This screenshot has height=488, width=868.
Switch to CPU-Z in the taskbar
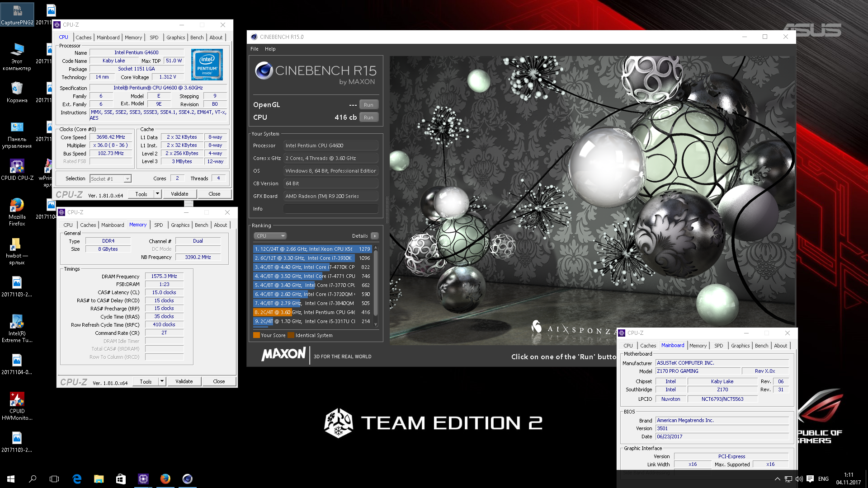click(x=143, y=479)
